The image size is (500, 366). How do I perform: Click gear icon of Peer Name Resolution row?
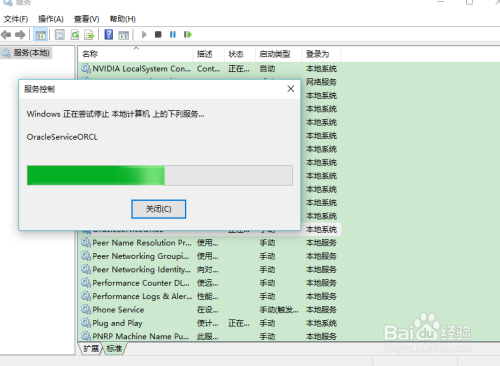click(x=86, y=242)
